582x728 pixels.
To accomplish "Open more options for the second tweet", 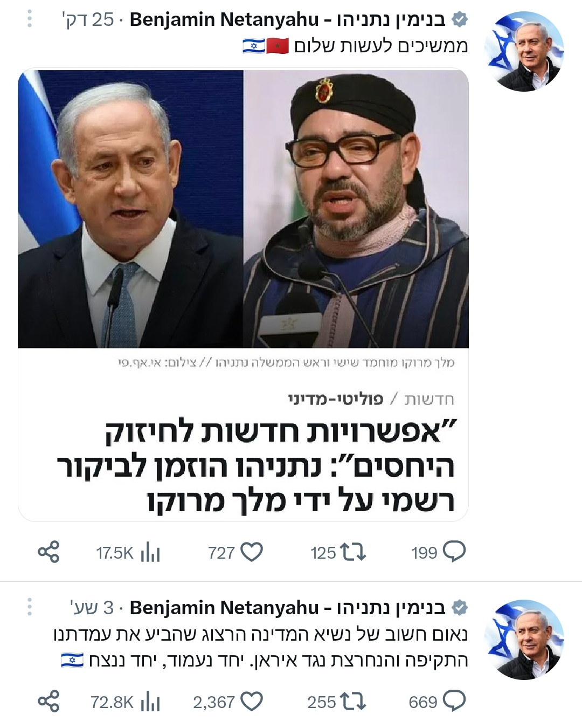I will (x=30, y=607).
